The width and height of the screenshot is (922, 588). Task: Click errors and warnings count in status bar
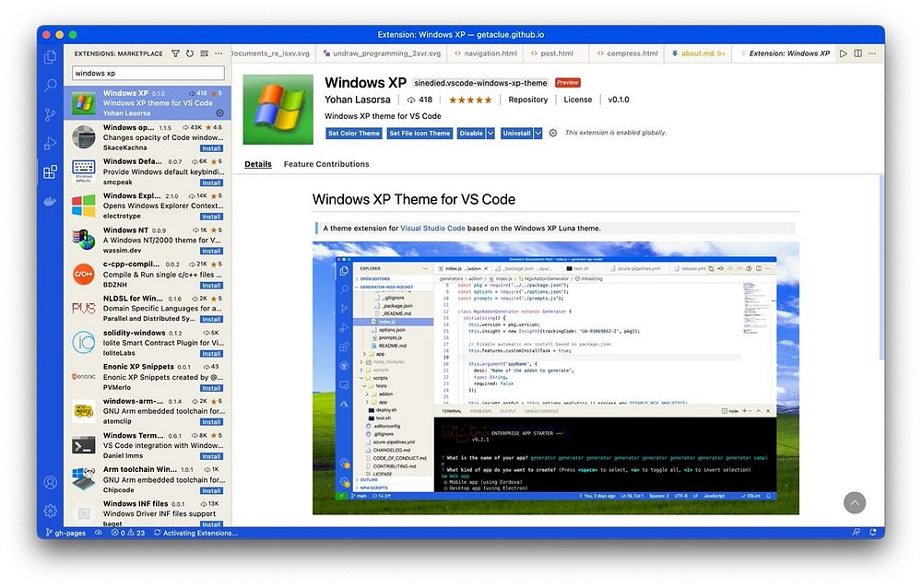127,533
